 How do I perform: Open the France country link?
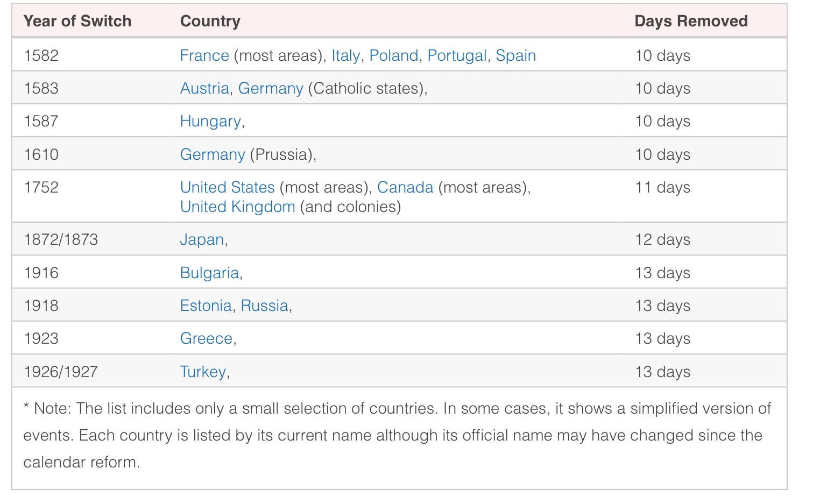click(204, 55)
